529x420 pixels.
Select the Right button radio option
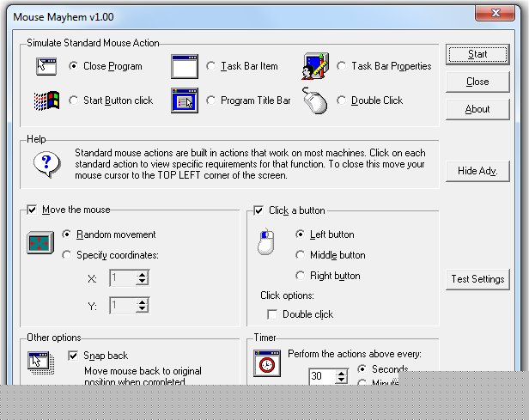[x=300, y=276]
